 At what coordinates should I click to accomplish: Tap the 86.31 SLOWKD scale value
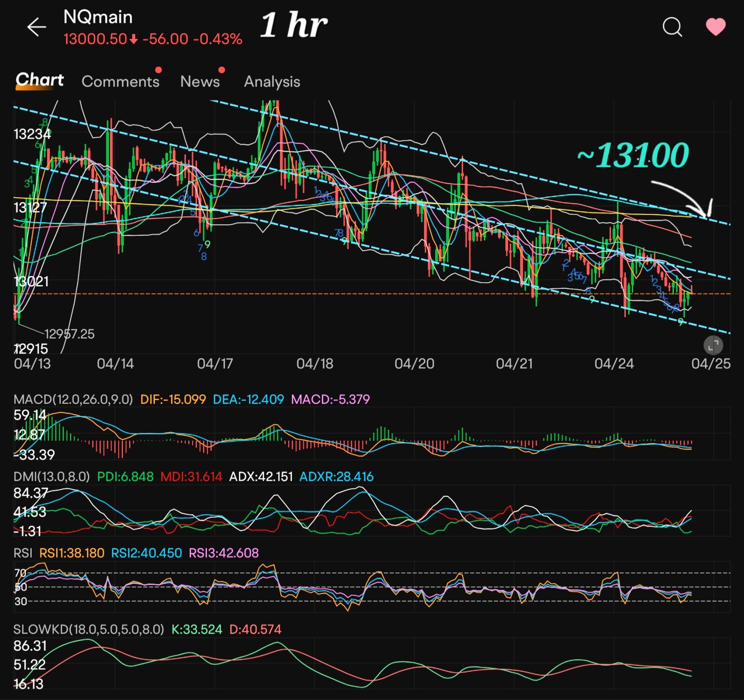pyautogui.click(x=30, y=646)
